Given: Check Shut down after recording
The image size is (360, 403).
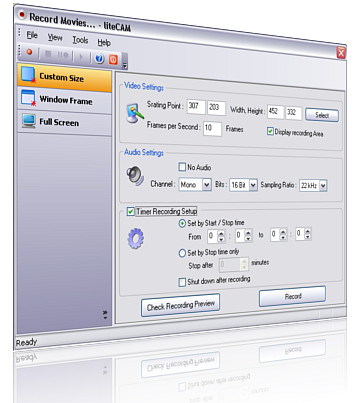Looking at the screenshot, I should coord(182,282).
